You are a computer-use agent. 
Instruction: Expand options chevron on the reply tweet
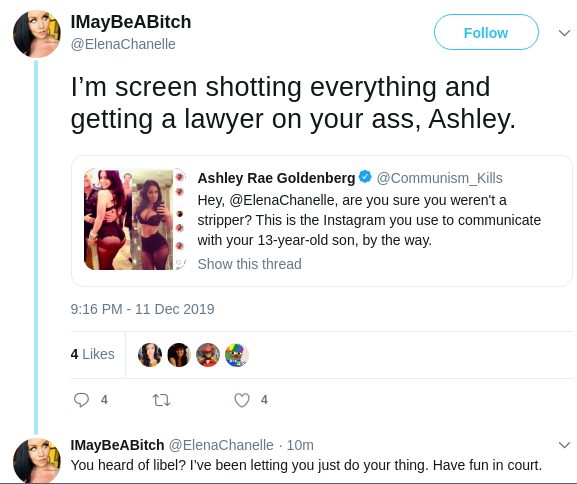[564, 445]
